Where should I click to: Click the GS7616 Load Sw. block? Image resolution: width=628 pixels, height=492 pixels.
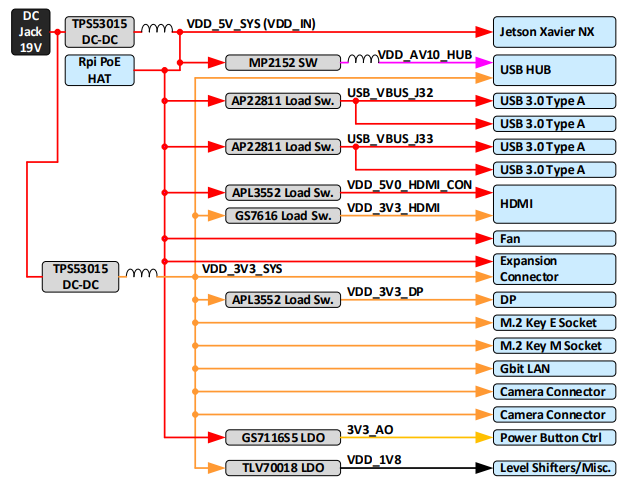click(283, 216)
